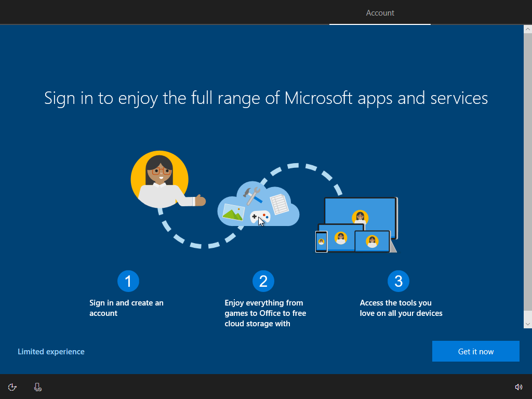Click the page heading text

click(x=265, y=98)
